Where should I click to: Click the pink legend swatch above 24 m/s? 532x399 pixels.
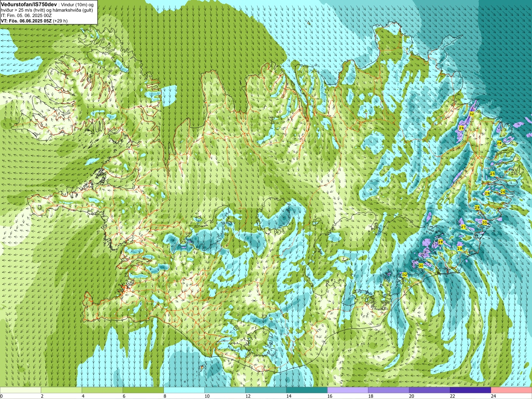tap(512, 390)
